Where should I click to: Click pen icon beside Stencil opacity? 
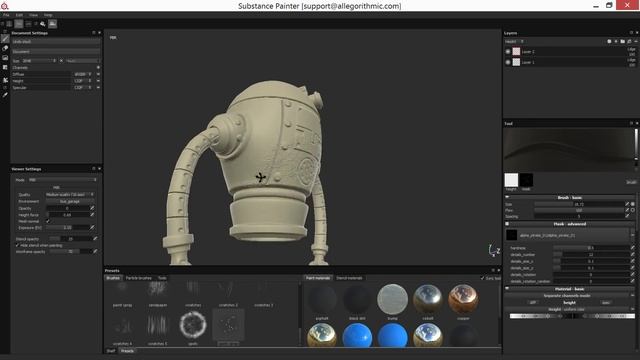[95, 239]
